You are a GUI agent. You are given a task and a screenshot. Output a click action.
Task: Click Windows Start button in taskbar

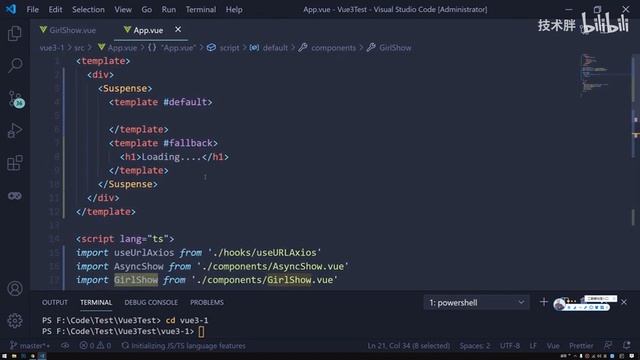tap(3, 356)
